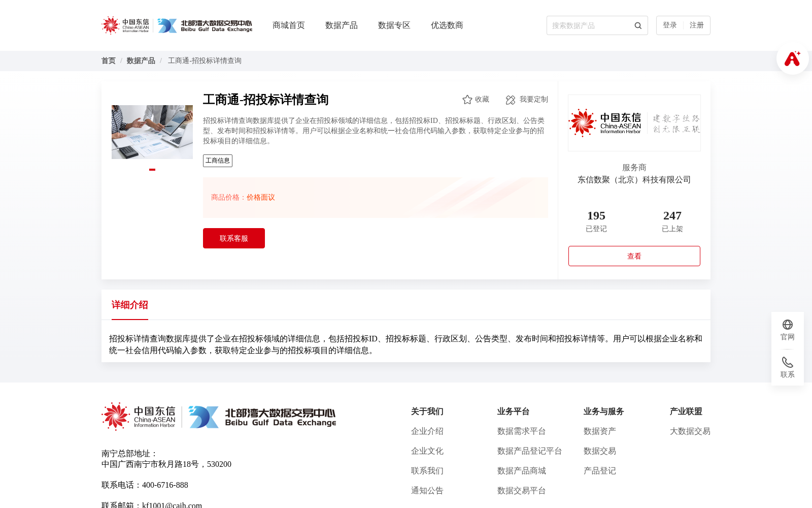Go to 首页 in the breadcrumb

click(109, 60)
